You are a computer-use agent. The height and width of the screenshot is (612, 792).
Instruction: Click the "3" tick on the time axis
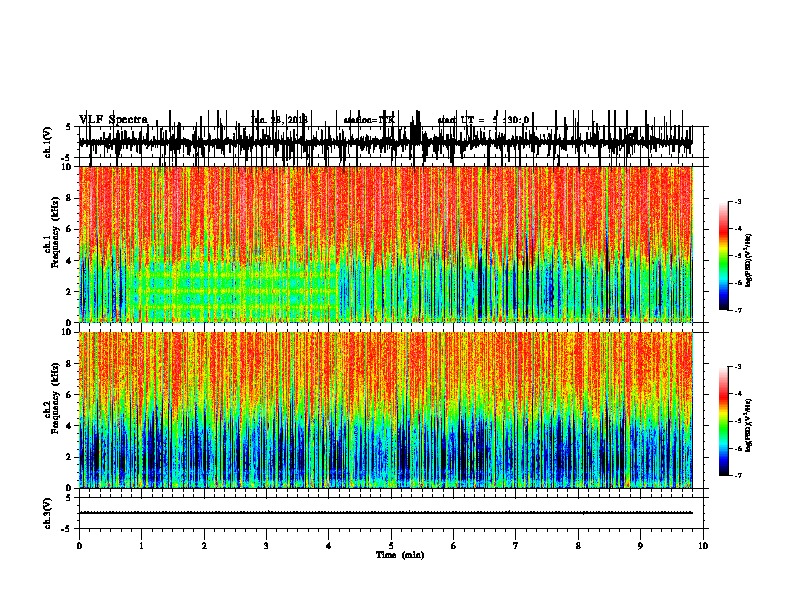click(266, 546)
